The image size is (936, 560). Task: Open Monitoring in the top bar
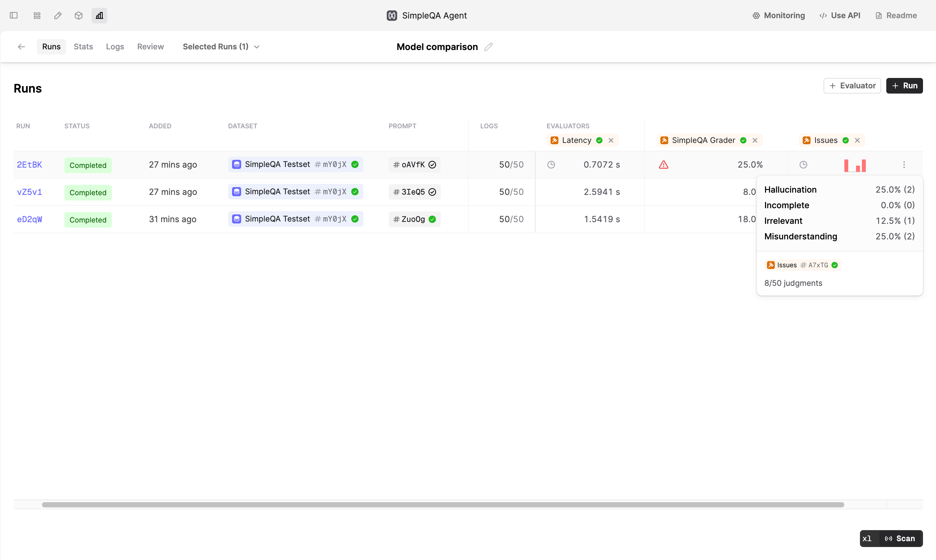pyautogui.click(x=779, y=16)
